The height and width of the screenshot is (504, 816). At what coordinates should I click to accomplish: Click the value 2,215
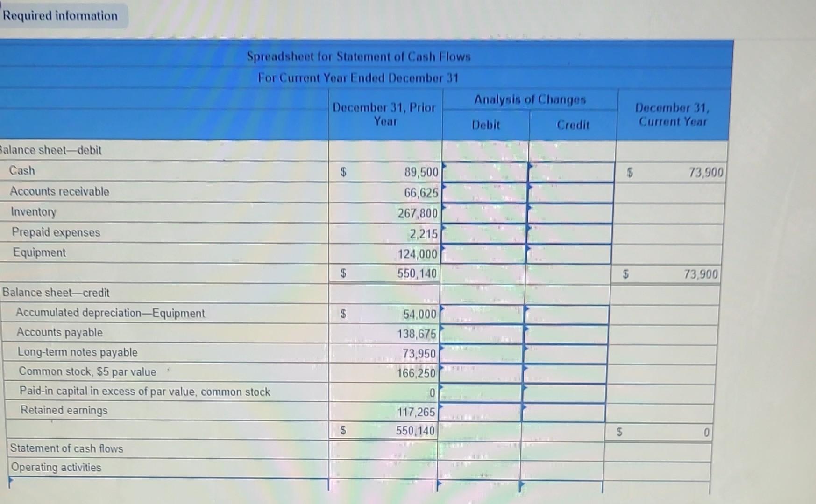(x=424, y=234)
